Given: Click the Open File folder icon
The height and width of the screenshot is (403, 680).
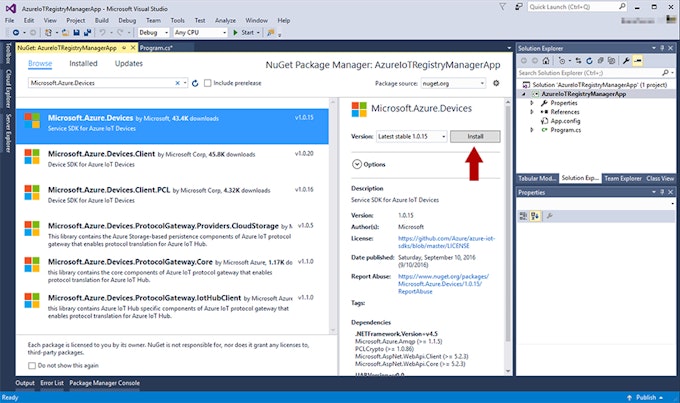Looking at the screenshot, I should (x=65, y=33).
